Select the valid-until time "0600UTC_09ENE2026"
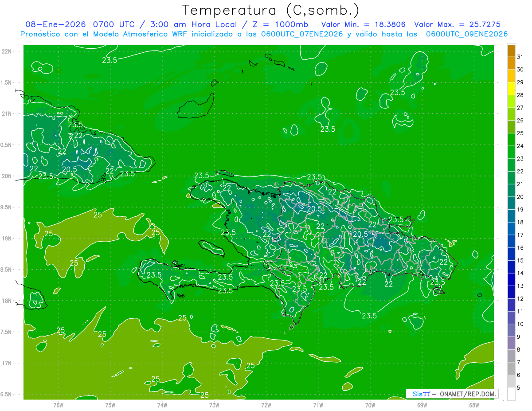This screenshot has height=411, width=532. click(x=467, y=34)
